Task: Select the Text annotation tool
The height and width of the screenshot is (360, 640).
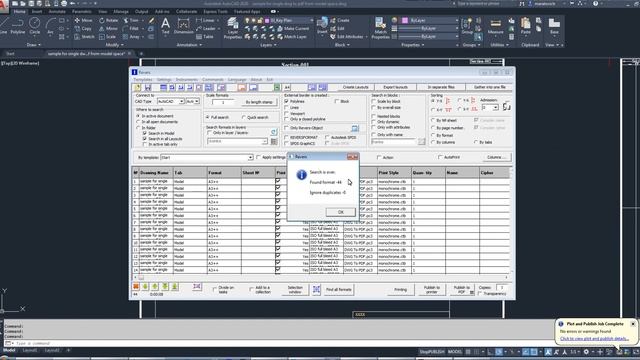Action: pyautogui.click(x=165, y=25)
